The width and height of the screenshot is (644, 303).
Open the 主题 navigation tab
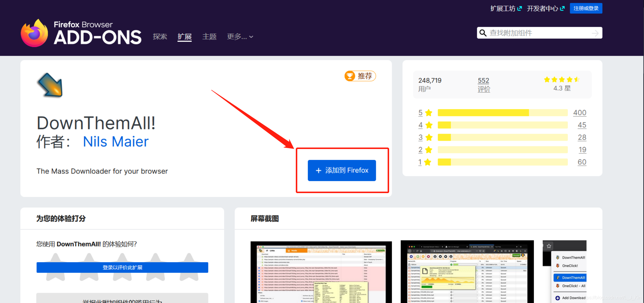pos(209,36)
